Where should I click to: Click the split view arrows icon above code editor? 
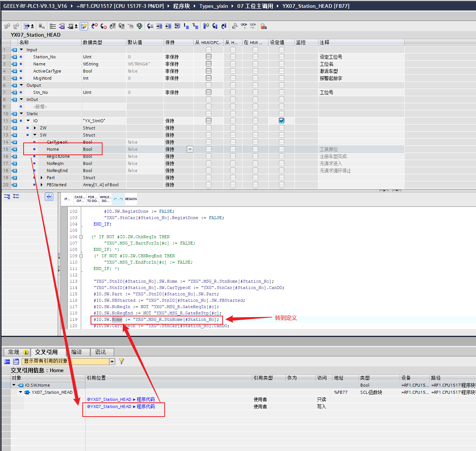pyautogui.click(x=49, y=197)
